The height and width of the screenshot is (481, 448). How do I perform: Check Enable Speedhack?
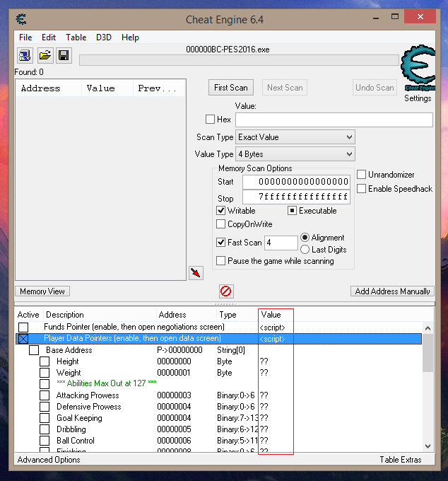point(361,189)
